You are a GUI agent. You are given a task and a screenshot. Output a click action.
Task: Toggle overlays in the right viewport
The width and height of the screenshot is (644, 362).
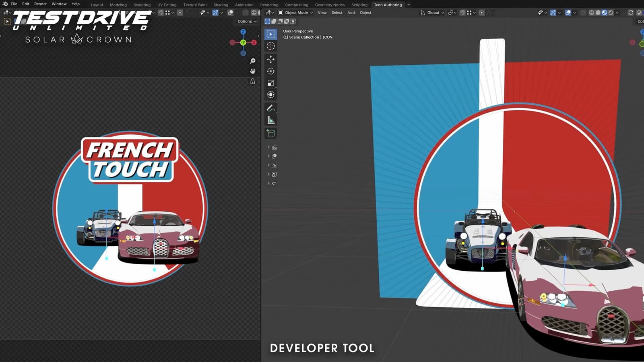click(x=568, y=12)
